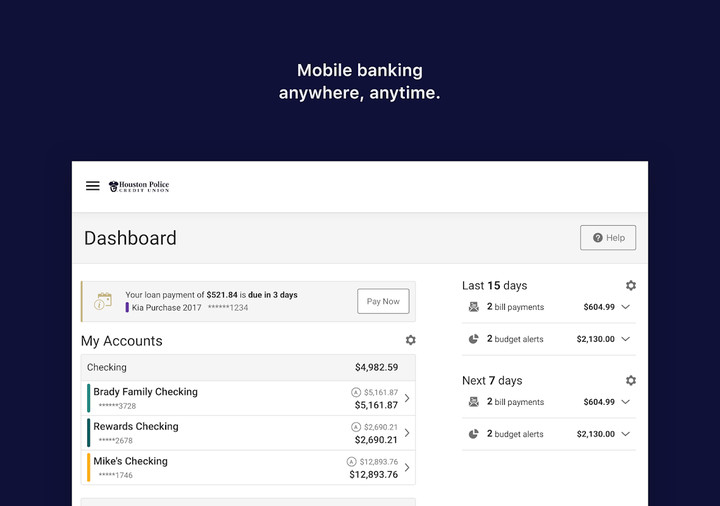
Task: Click account number ******3728
Action: click(118, 406)
